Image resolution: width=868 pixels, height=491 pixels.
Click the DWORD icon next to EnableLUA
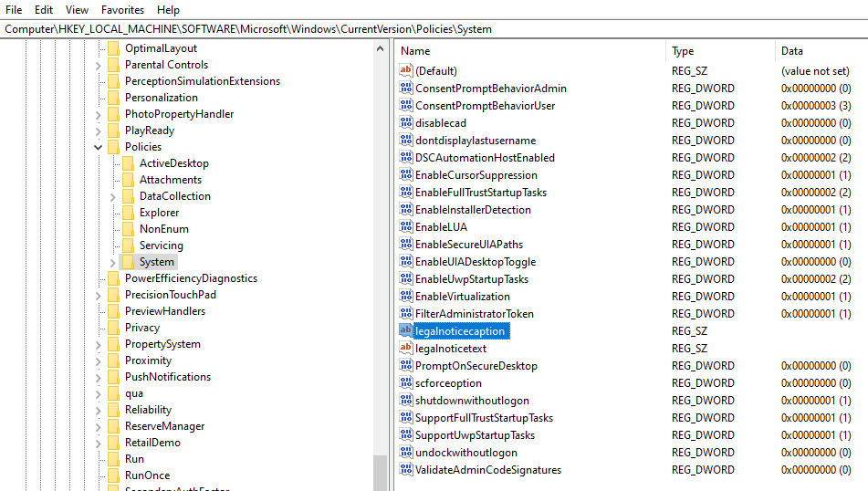click(x=406, y=227)
